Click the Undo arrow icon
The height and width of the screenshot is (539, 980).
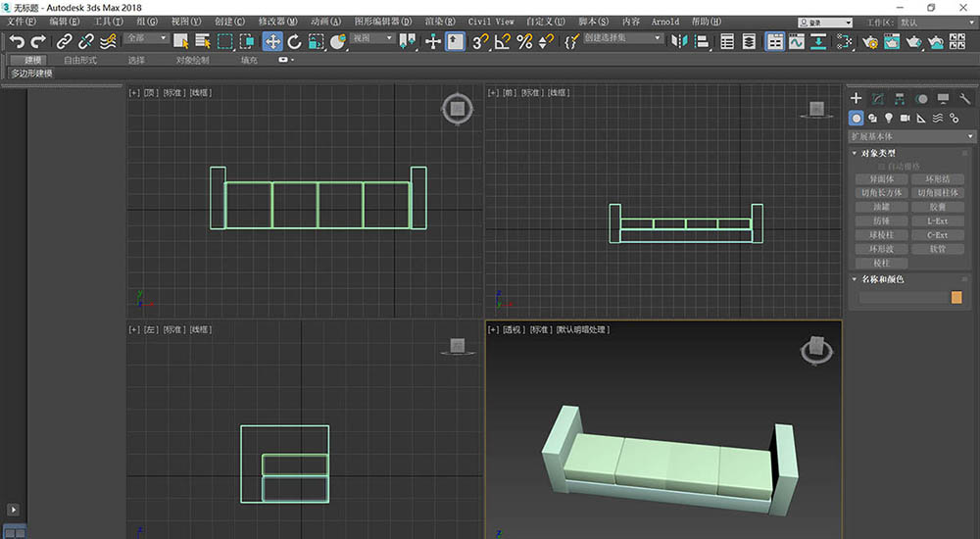(17, 41)
